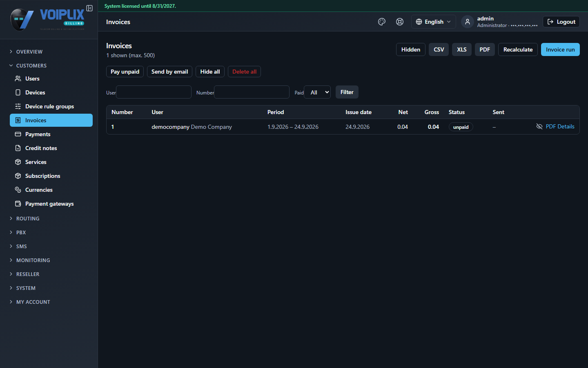588x368 pixels.
Task: Open Subscriptions in the sidebar
Action: [x=51, y=176]
